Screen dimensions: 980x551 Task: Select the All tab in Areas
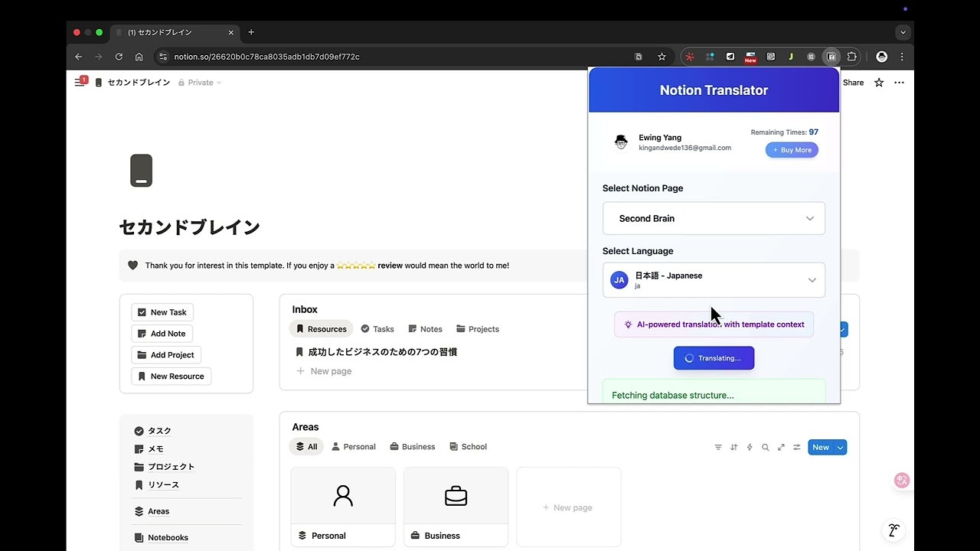coord(306,447)
